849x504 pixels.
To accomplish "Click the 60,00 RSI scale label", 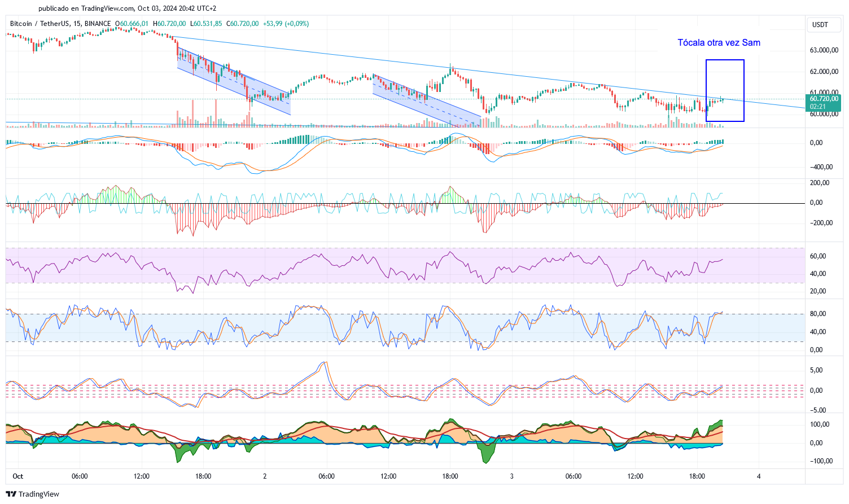I will point(818,256).
